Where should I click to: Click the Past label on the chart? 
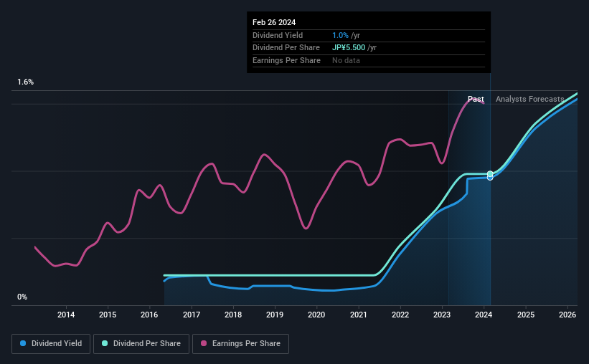pos(476,99)
